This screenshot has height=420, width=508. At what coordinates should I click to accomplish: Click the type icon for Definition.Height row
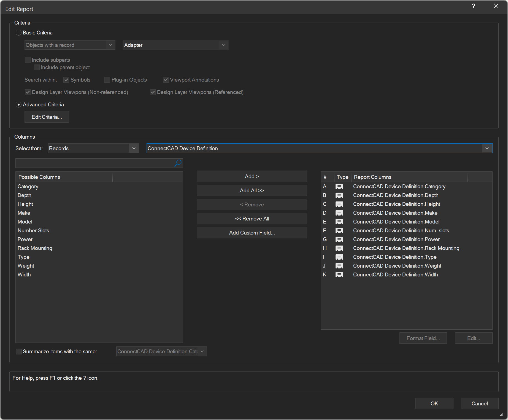tap(339, 204)
